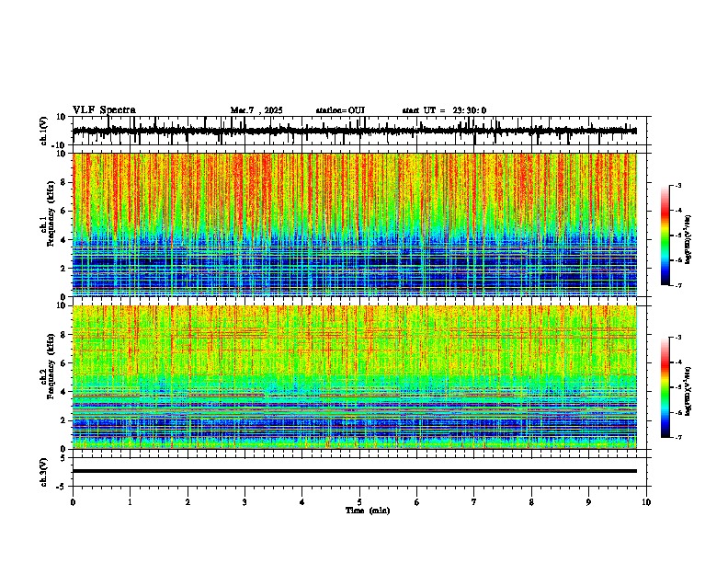Click the "station=OUI" header label
This screenshot has width=728, height=563.
(340, 110)
